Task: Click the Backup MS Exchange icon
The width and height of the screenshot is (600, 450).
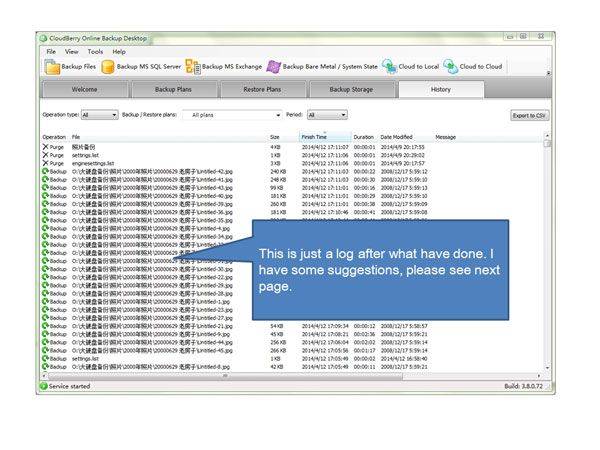Action: [193, 67]
